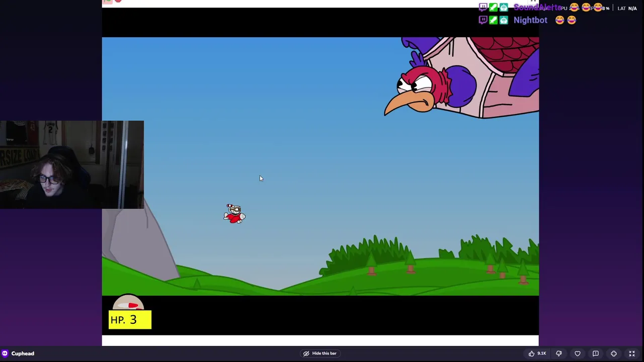Click the gamepad controller icon in bottom bar
This screenshot has height=362, width=644.
tap(614, 353)
